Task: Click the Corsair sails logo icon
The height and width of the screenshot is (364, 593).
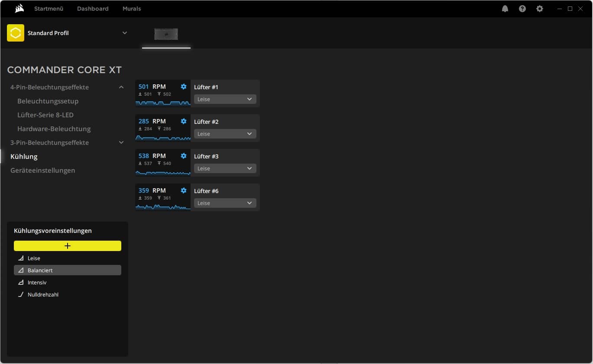Action: (19, 9)
